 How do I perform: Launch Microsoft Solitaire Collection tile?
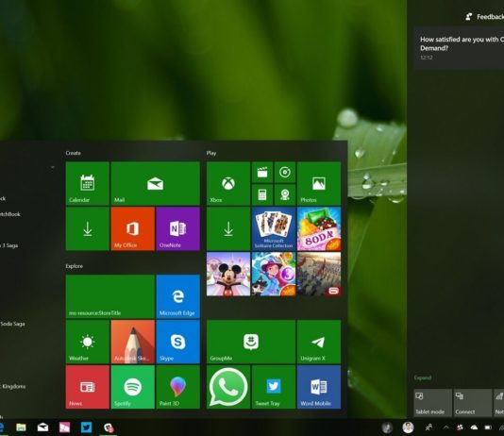tap(274, 228)
